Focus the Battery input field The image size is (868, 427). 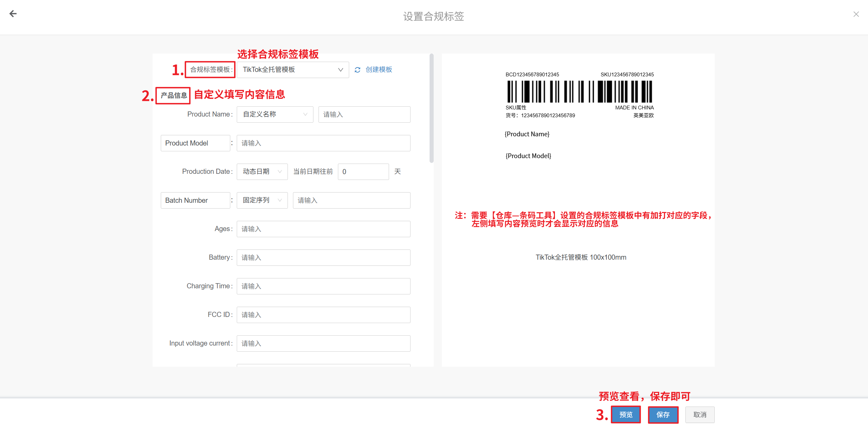[x=323, y=258]
